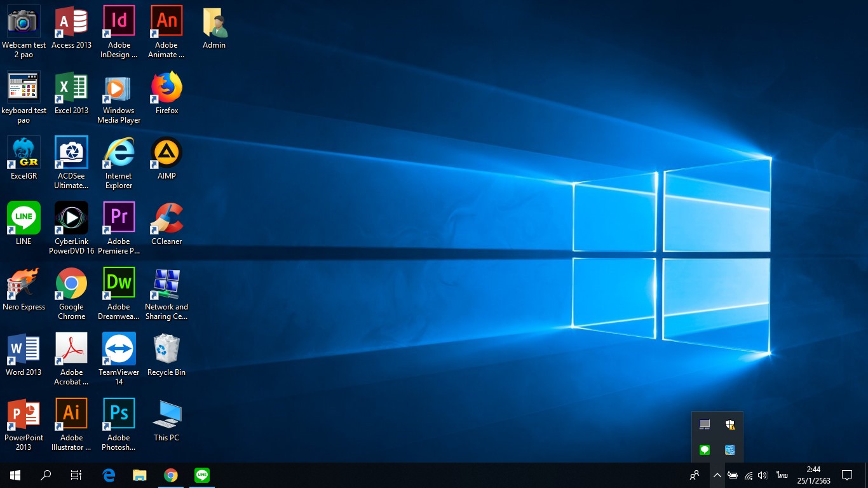Click the Show desktop strip at taskbar edge
Viewport: 868px width, 488px height.
866,475
